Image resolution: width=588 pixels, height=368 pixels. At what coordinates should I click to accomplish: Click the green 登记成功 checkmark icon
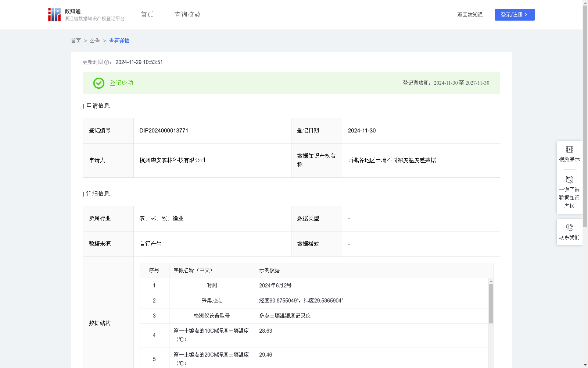(x=99, y=83)
